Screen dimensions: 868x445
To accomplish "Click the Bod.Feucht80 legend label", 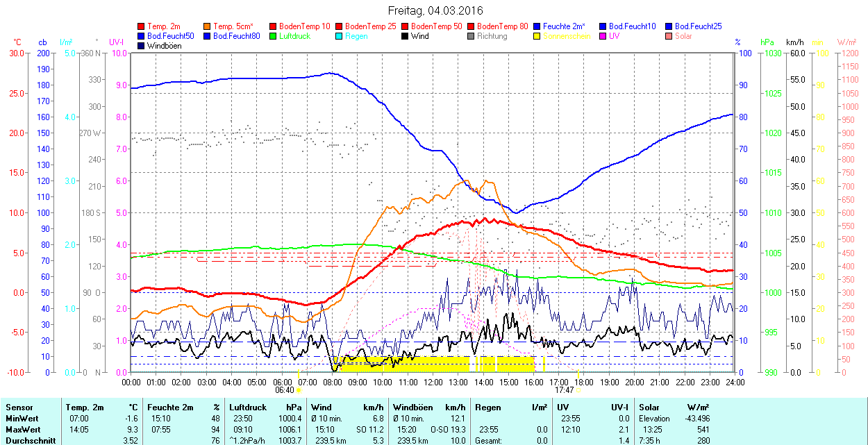I will coord(236,36).
